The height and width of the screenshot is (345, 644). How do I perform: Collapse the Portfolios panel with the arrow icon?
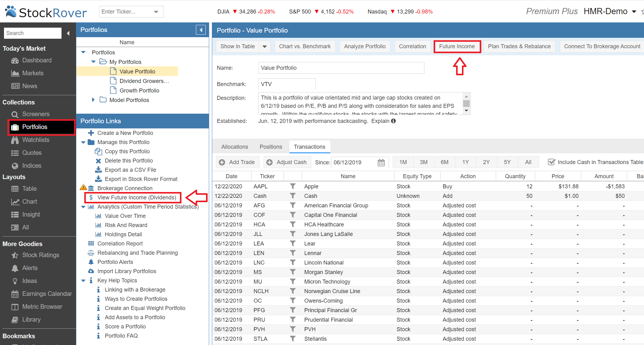click(x=201, y=30)
